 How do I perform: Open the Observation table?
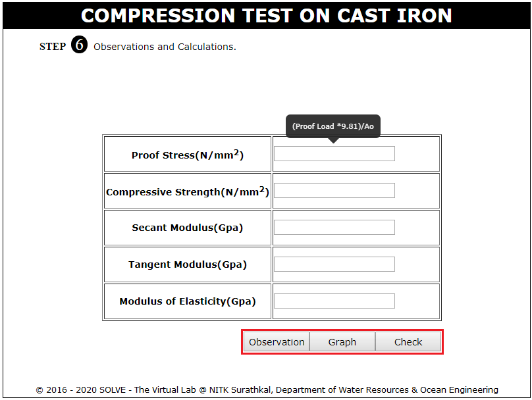click(x=277, y=342)
